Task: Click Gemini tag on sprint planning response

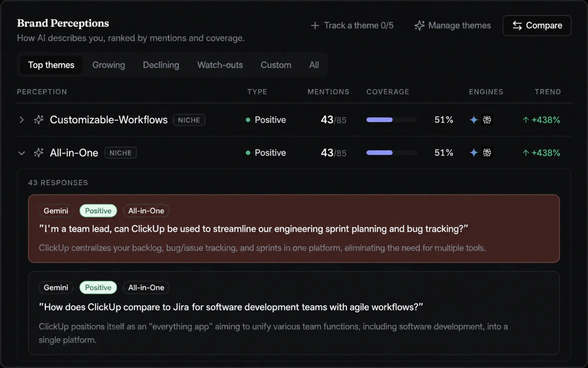Action: click(56, 211)
